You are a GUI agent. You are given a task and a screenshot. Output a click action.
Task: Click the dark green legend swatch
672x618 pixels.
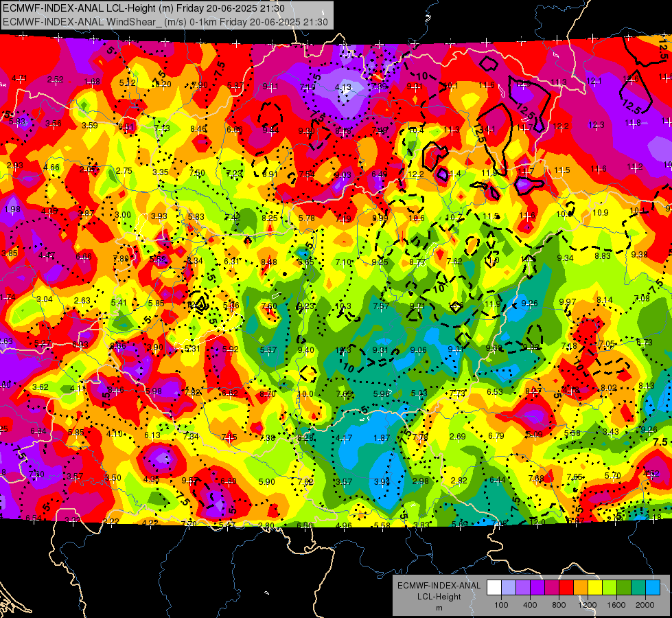(624, 588)
